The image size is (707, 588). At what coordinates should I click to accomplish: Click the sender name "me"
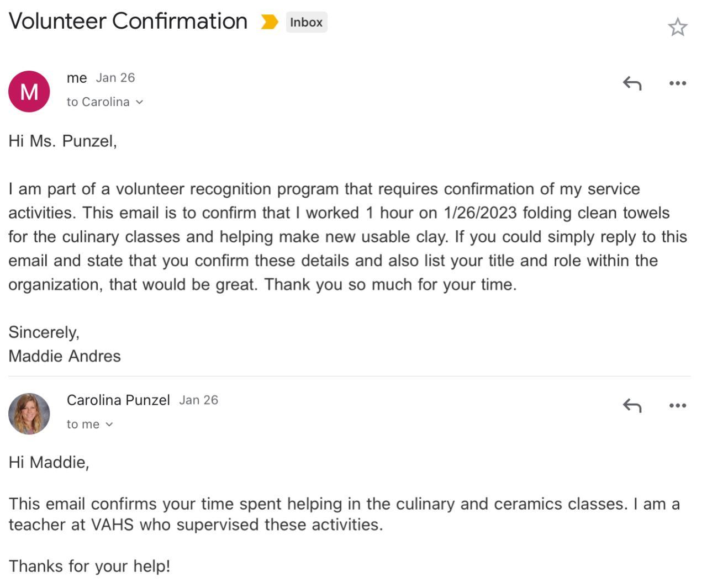pos(77,78)
